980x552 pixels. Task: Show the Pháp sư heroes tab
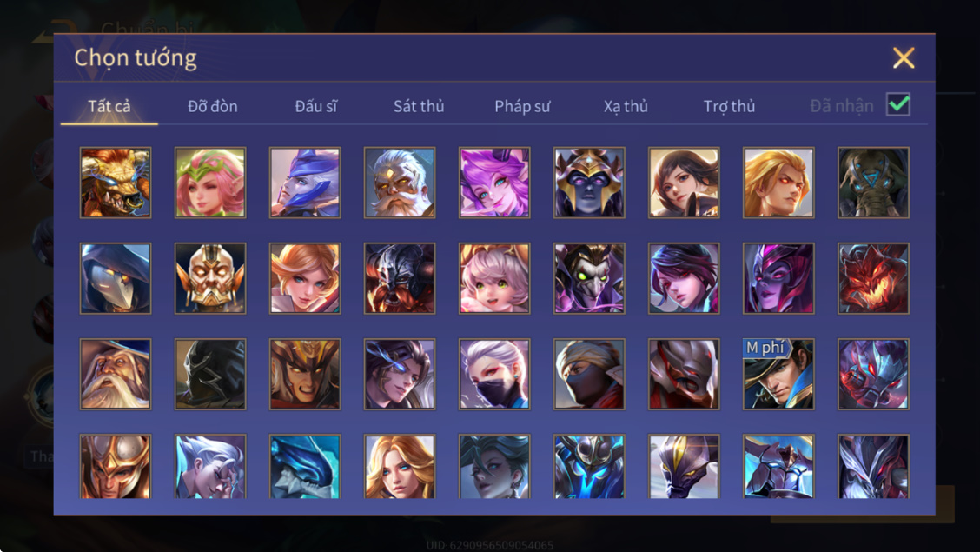tap(522, 106)
